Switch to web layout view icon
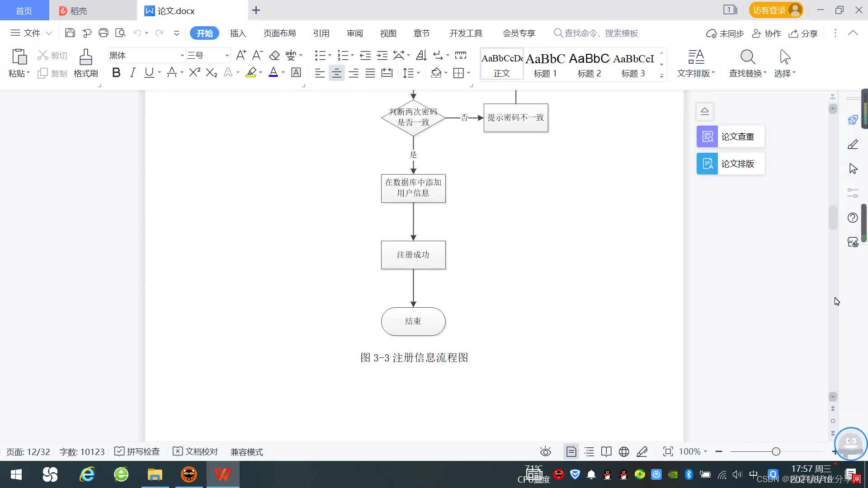 click(624, 451)
